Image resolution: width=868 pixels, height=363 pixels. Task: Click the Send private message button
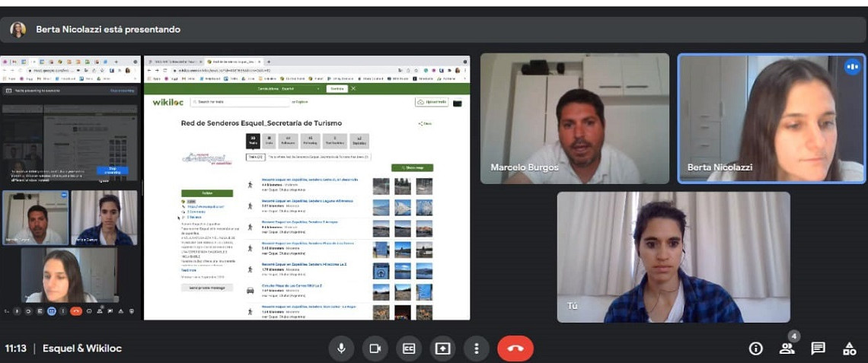click(207, 288)
